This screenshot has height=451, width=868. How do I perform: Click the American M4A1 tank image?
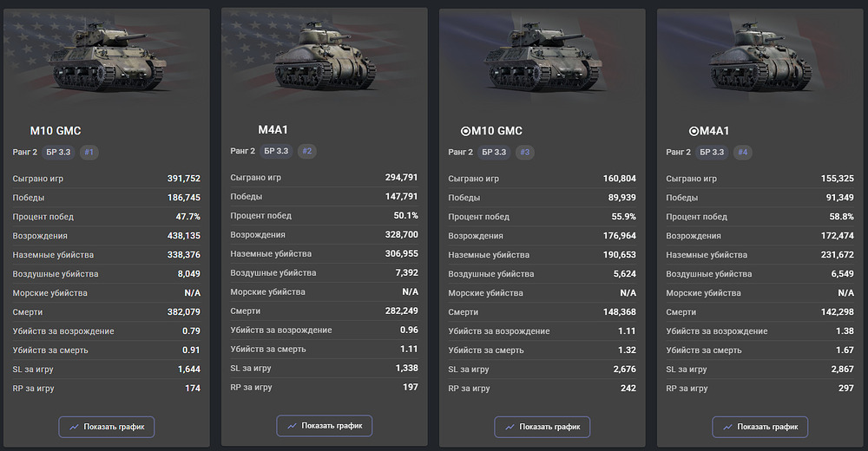click(325, 58)
